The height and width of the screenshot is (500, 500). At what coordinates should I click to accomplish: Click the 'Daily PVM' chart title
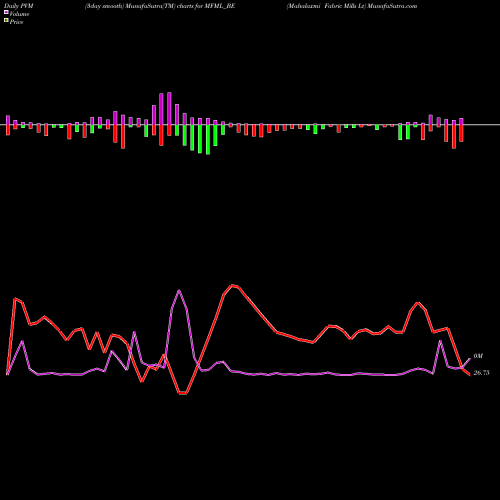click(19, 6)
